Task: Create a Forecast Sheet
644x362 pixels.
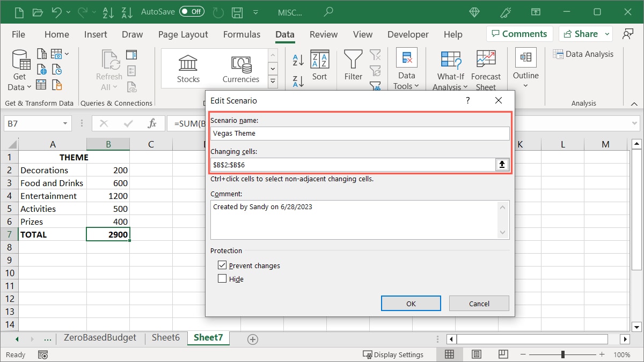Action: pos(486,69)
